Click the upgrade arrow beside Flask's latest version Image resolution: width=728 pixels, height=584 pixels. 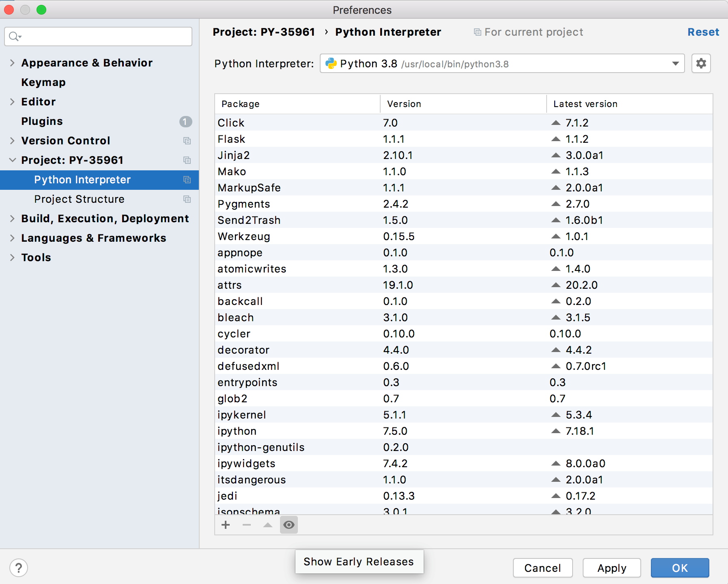pyautogui.click(x=556, y=139)
